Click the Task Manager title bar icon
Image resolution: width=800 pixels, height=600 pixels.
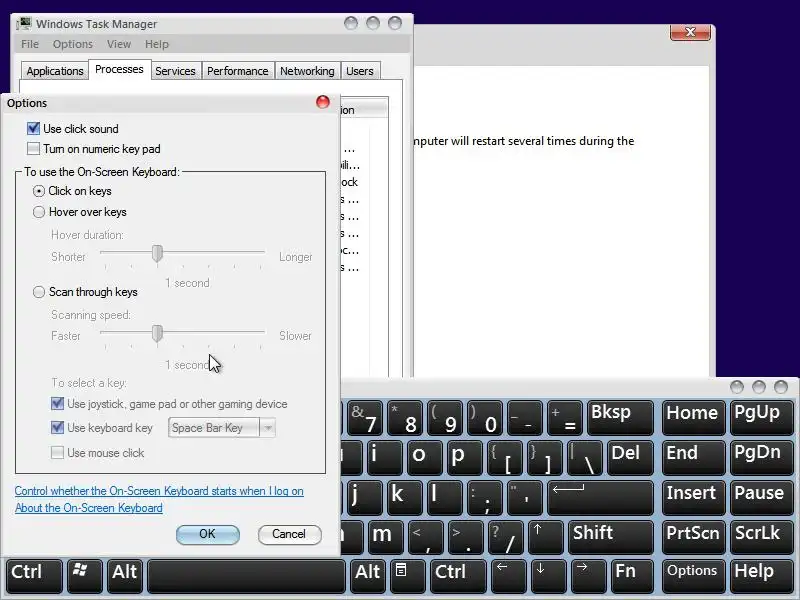[23, 23]
